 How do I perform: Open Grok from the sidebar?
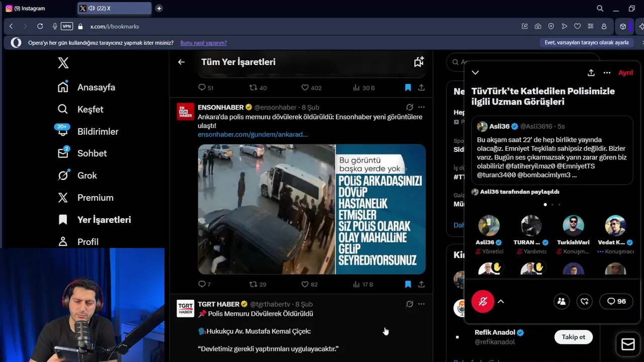pos(63,175)
